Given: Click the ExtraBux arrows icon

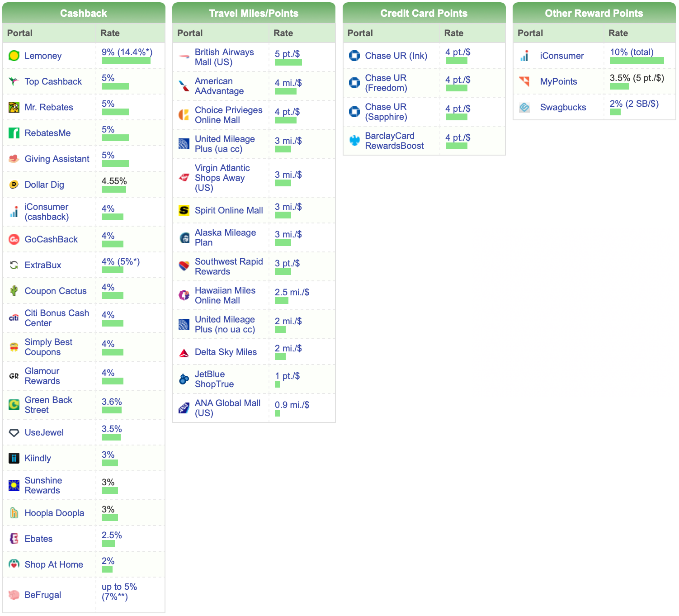Looking at the screenshot, I should pos(14,265).
